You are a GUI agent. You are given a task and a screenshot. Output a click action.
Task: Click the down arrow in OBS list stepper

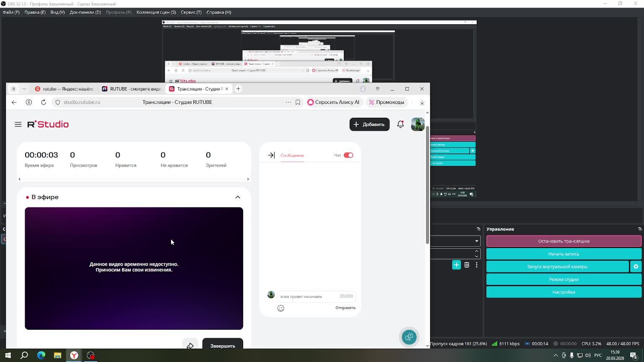pos(476,256)
